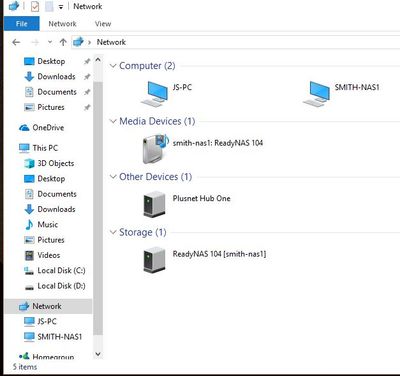400x376 pixels.
Task: Open Pictures under This PC
Action: click(51, 240)
